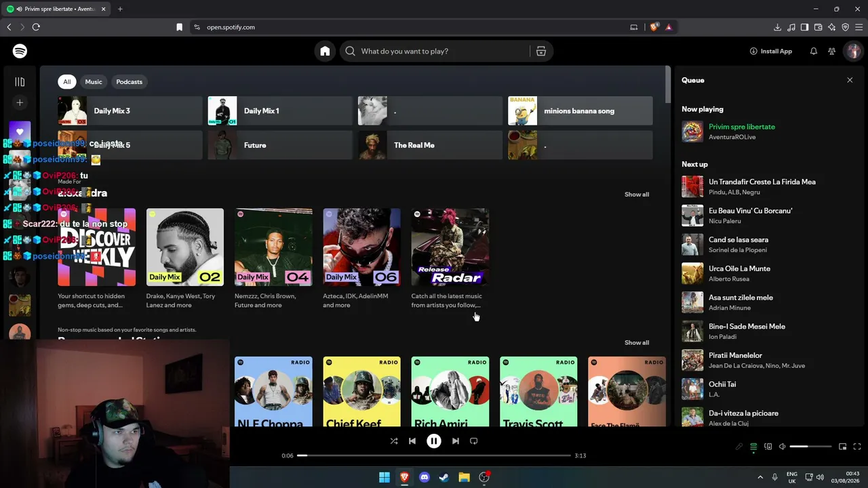Open the notifications bell
Image resolution: width=868 pixels, height=488 pixels.
point(814,51)
